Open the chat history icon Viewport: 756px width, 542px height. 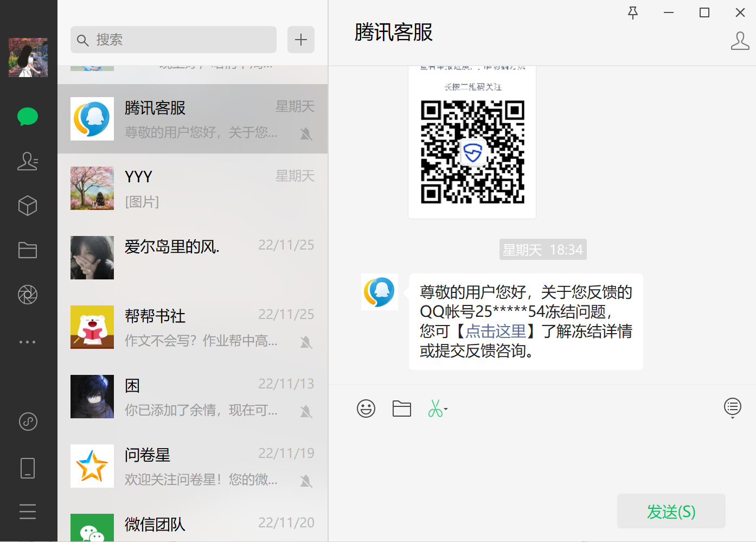(x=733, y=407)
